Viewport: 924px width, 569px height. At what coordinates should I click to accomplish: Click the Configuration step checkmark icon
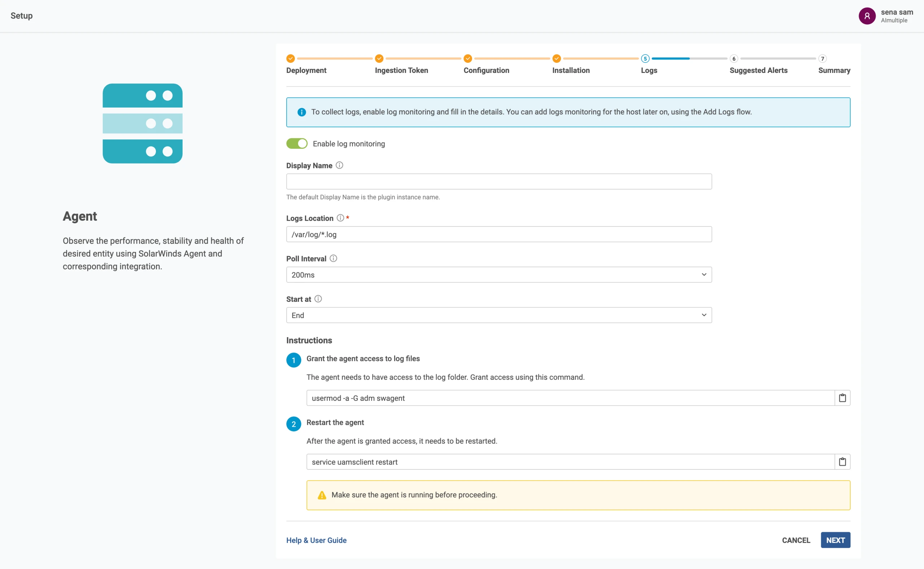click(468, 59)
